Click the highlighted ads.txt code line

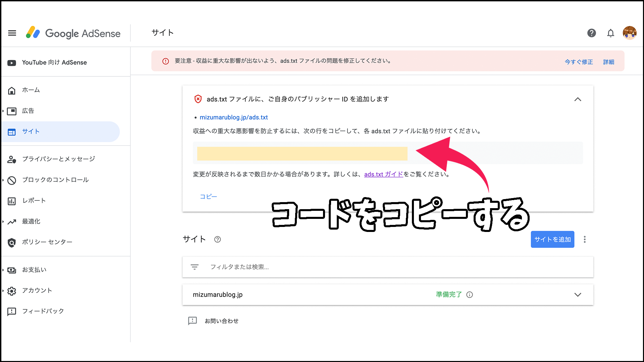coord(302,154)
